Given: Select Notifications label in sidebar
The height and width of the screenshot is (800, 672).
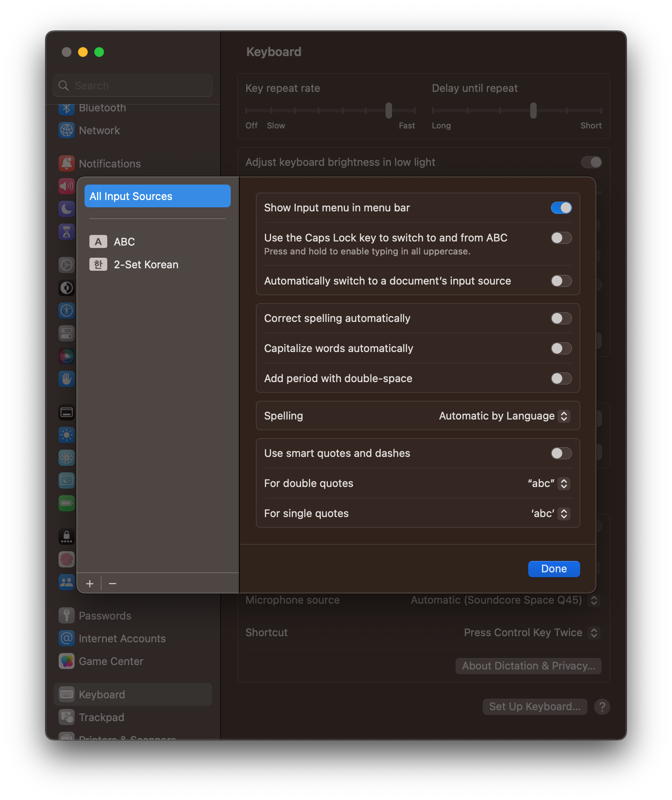Looking at the screenshot, I should click(110, 164).
